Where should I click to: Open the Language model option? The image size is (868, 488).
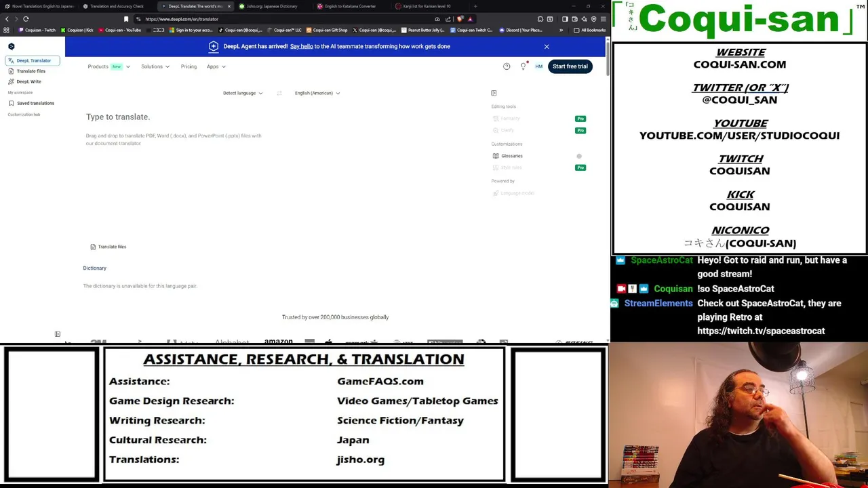pos(513,193)
